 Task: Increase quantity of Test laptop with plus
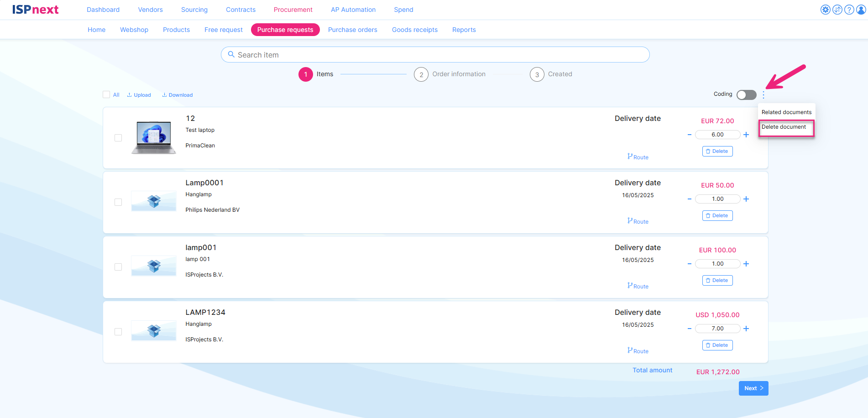click(x=746, y=135)
